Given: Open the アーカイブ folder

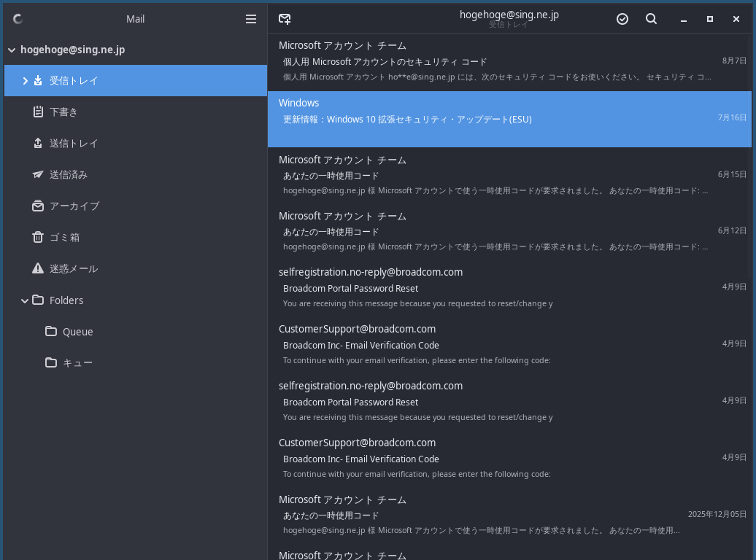Looking at the screenshot, I should [136, 206].
